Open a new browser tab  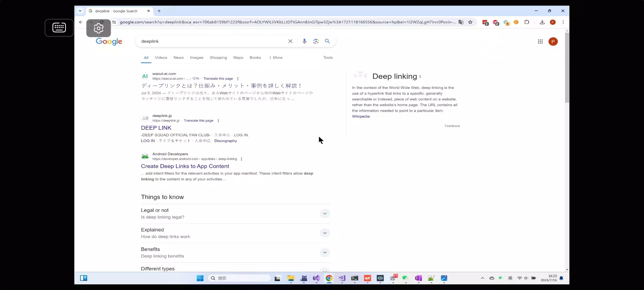coord(159,11)
